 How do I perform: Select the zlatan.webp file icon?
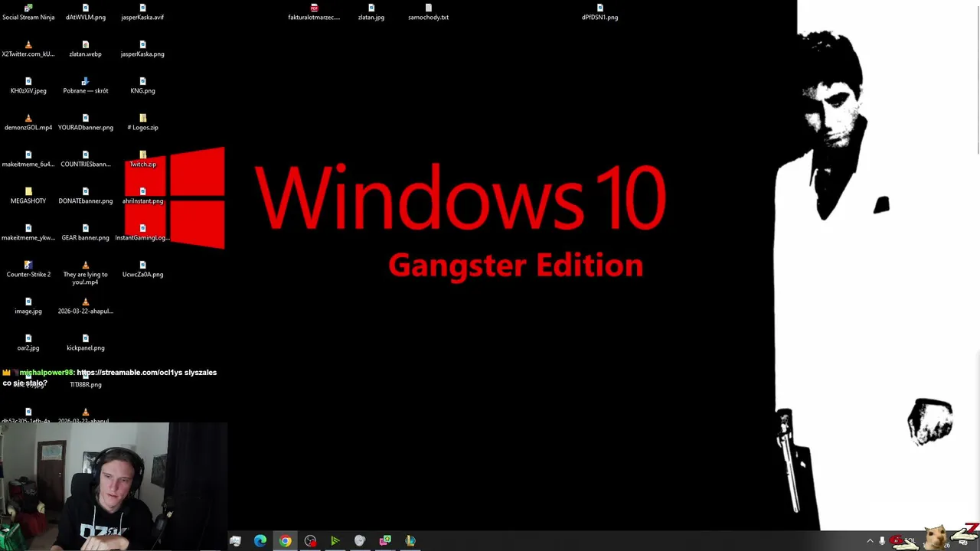[86, 49]
